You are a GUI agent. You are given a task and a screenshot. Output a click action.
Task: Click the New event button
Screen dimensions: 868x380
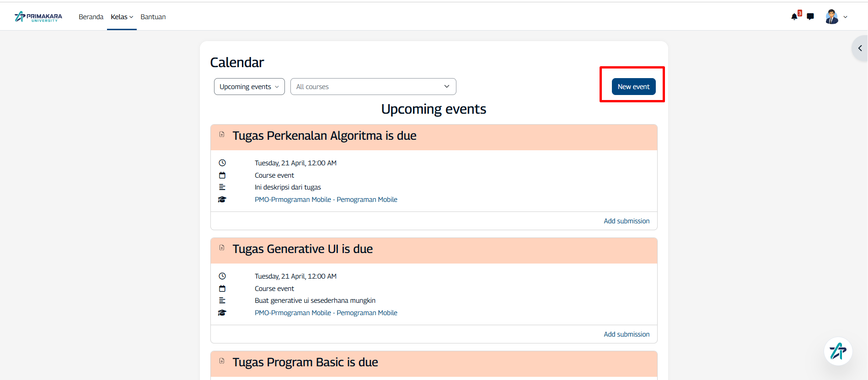tap(633, 87)
